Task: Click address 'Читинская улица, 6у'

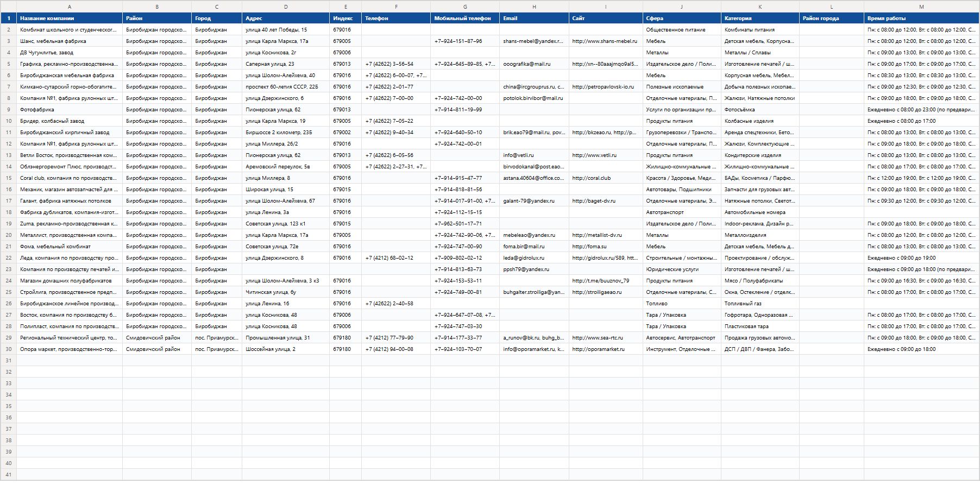Action: pyautogui.click(x=286, y=292)
